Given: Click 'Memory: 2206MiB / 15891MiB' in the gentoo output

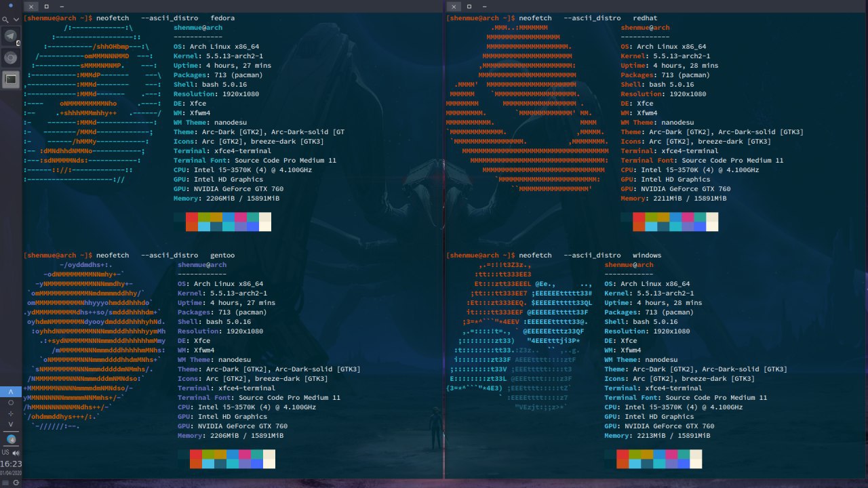Looking at the screenshot, I should click(231, 436).
